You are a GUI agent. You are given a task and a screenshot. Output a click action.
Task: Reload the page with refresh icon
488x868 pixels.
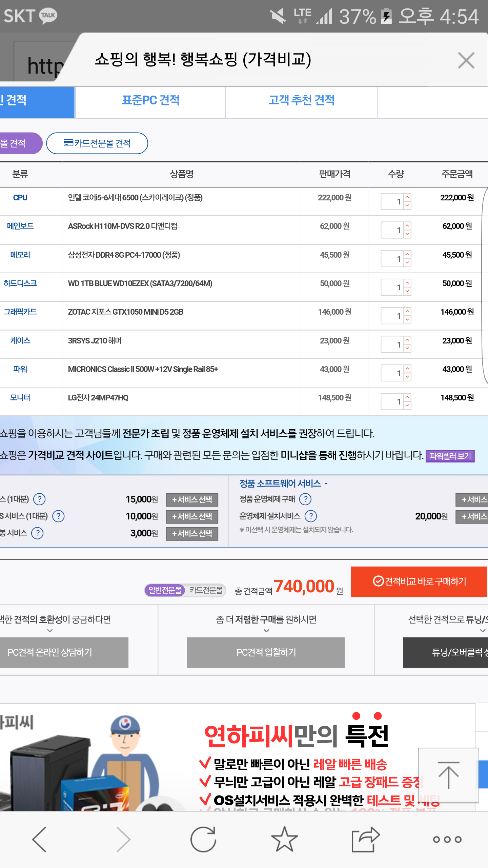pyautogui.click(x=203, y=839)
